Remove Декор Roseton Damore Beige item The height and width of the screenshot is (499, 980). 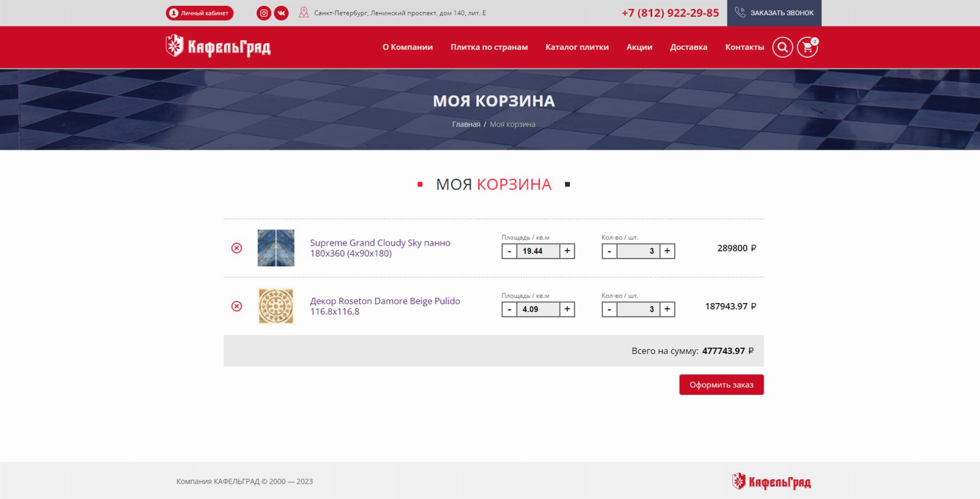[236, 306]
